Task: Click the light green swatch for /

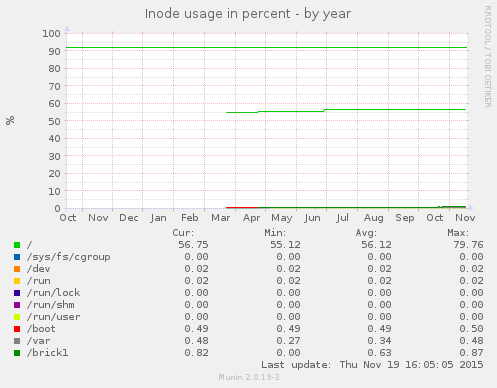Action: click(x=17, y=245)
